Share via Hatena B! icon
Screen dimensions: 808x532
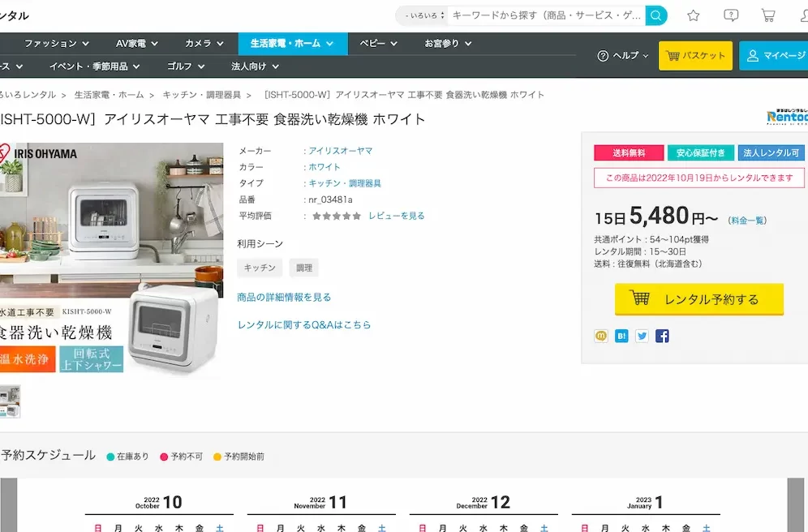[621, 337]
